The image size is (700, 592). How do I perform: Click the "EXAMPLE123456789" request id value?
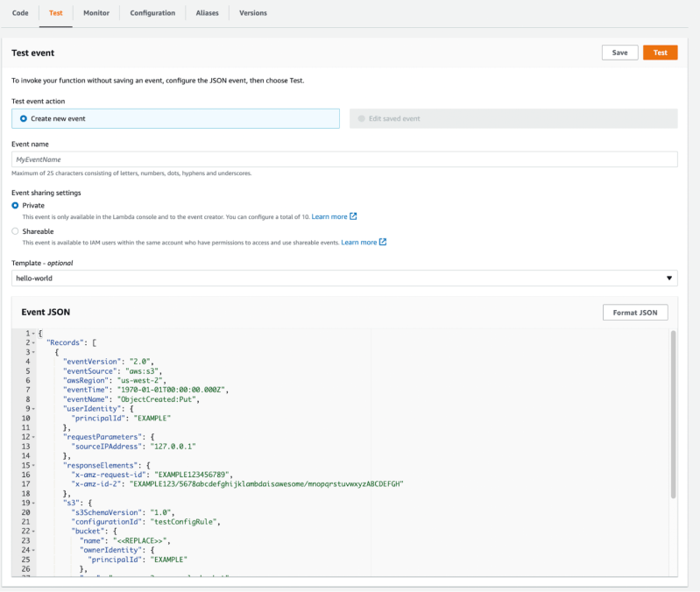tap(192, 475)
